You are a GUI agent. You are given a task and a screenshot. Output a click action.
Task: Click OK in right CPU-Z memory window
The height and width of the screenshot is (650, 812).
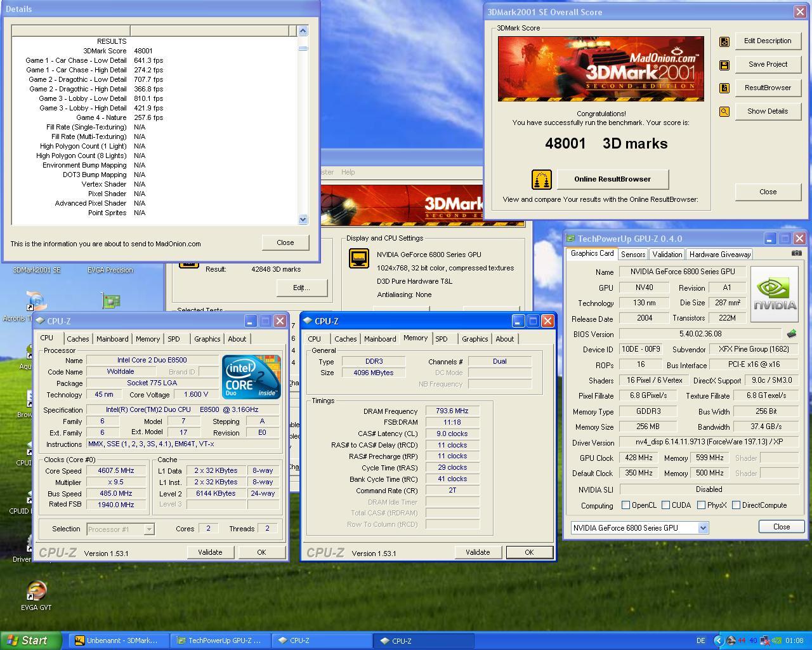[x=529, y=552]
